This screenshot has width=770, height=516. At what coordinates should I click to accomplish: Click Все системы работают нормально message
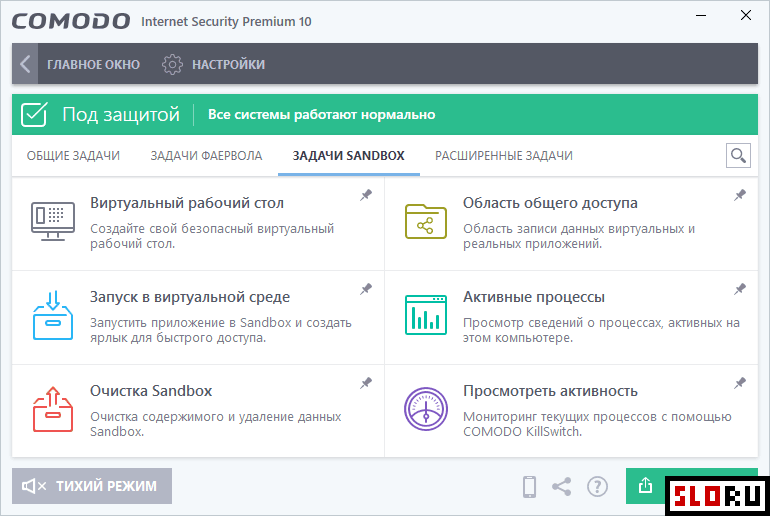coord(322,114)
